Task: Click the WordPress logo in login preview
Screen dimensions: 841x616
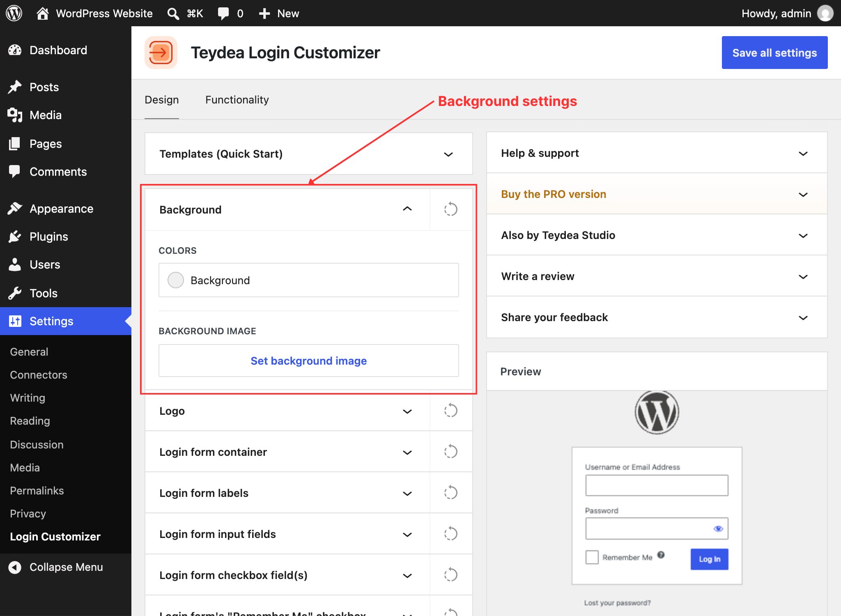Action: 657,412
